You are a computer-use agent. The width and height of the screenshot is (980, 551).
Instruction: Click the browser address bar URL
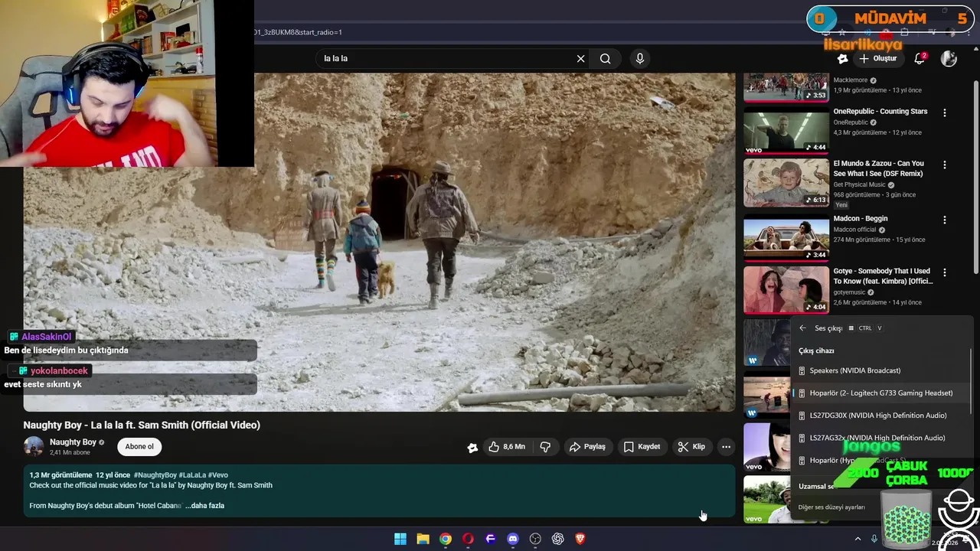pos(299,32)
